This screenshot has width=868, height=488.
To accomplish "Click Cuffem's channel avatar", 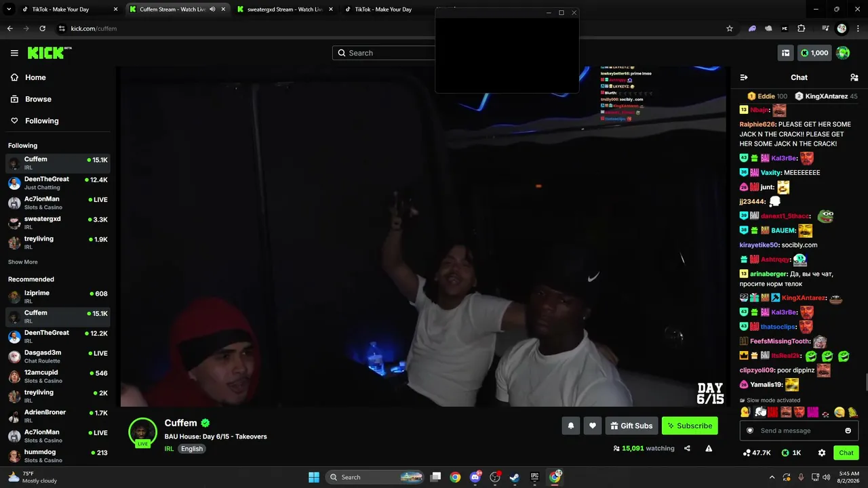I will 142,432.
